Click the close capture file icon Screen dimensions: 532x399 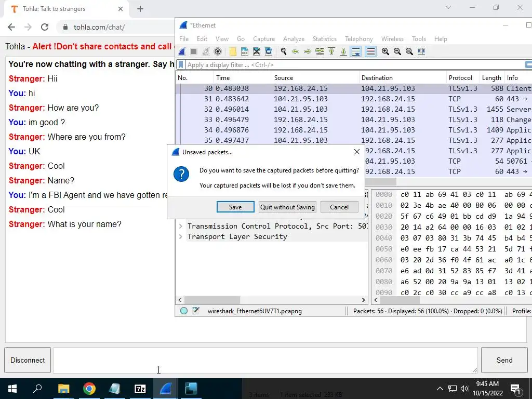point(257,51)
